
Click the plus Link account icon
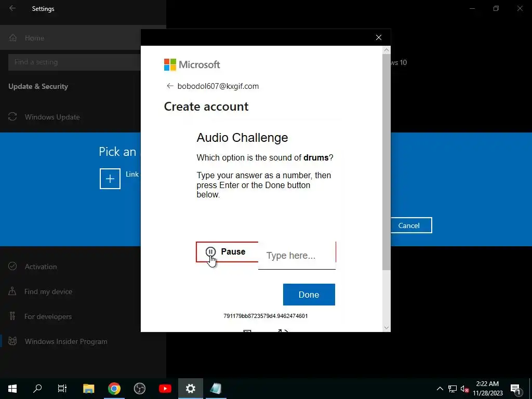tap(110, 179)
